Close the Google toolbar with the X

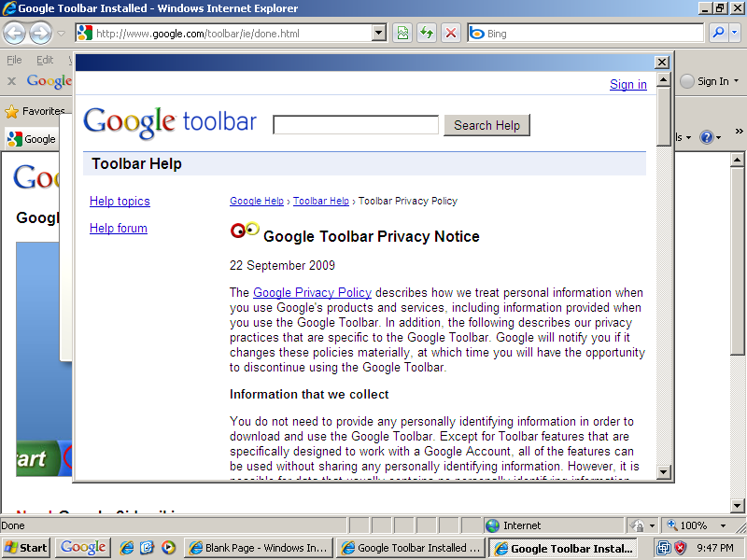(12, 81)
